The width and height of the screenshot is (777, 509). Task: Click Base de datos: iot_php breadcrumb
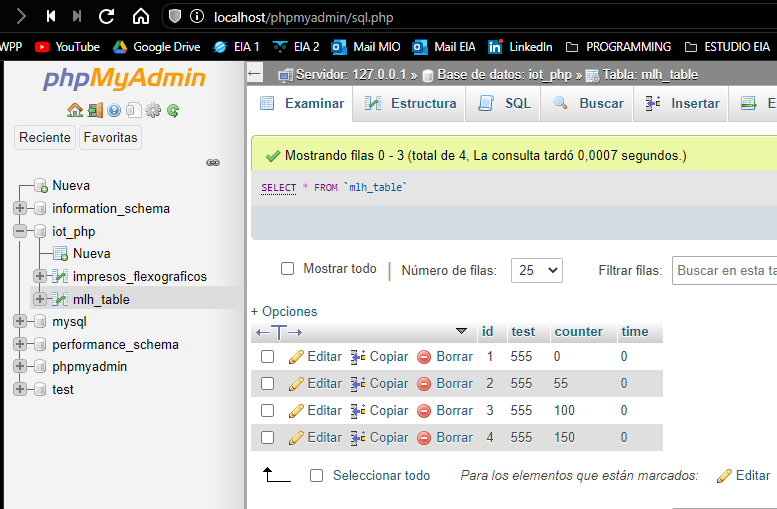[504, 75]
